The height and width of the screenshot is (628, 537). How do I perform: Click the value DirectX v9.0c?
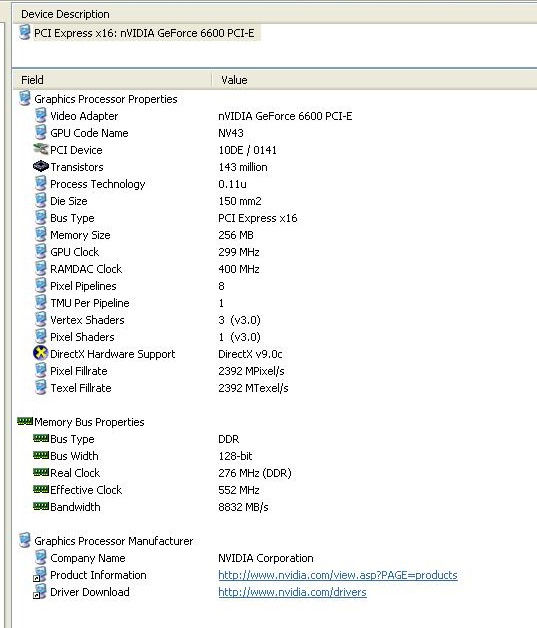pos(250,354)
